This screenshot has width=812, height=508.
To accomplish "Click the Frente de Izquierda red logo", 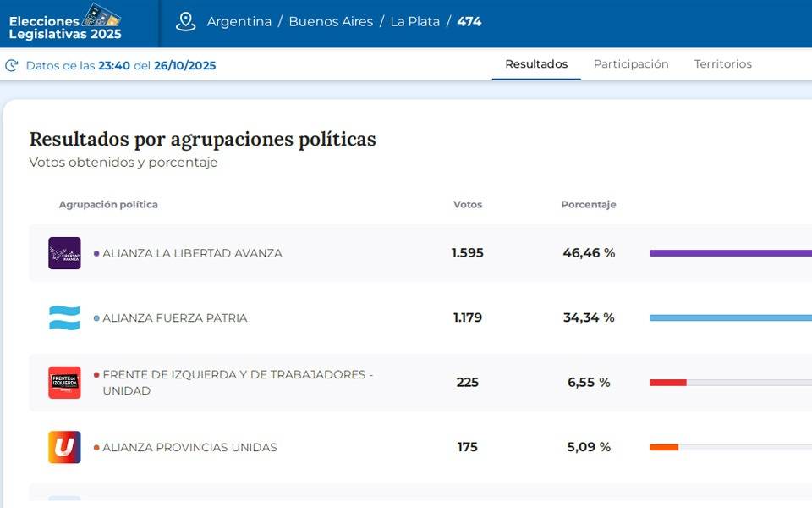I will (64, 383).
